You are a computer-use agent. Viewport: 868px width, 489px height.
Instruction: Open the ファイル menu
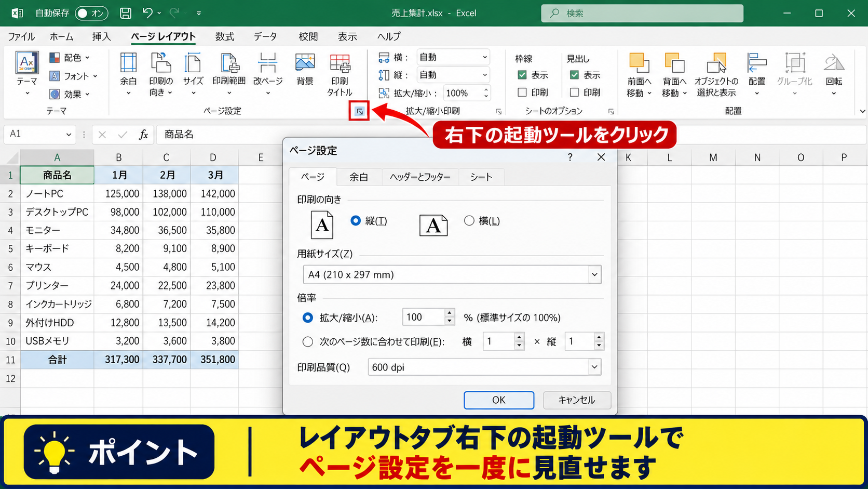pos(21,36)
